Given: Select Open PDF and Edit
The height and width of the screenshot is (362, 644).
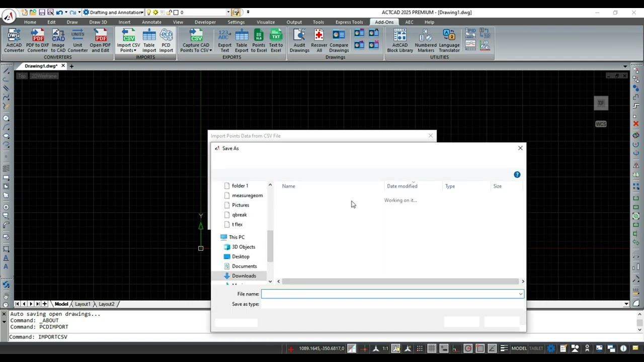Looking at the screenshot, I should (x=100, y=41).
